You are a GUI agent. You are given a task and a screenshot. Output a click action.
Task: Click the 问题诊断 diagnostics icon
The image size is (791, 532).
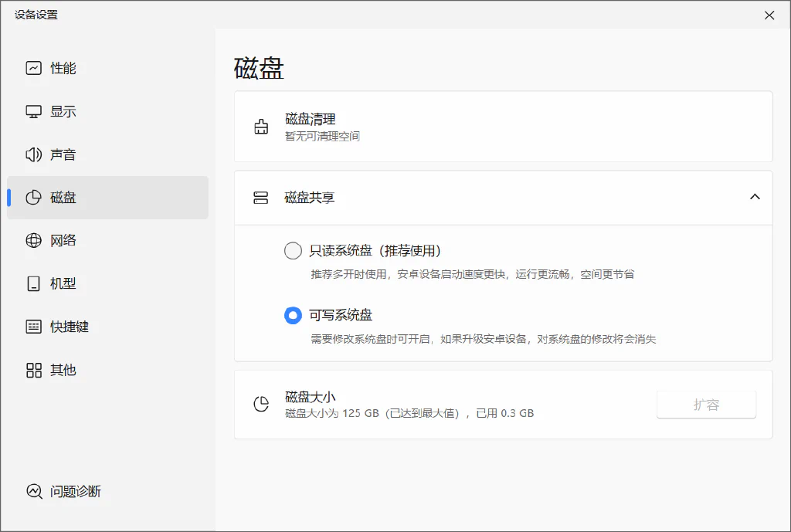(x=34, y=491)
